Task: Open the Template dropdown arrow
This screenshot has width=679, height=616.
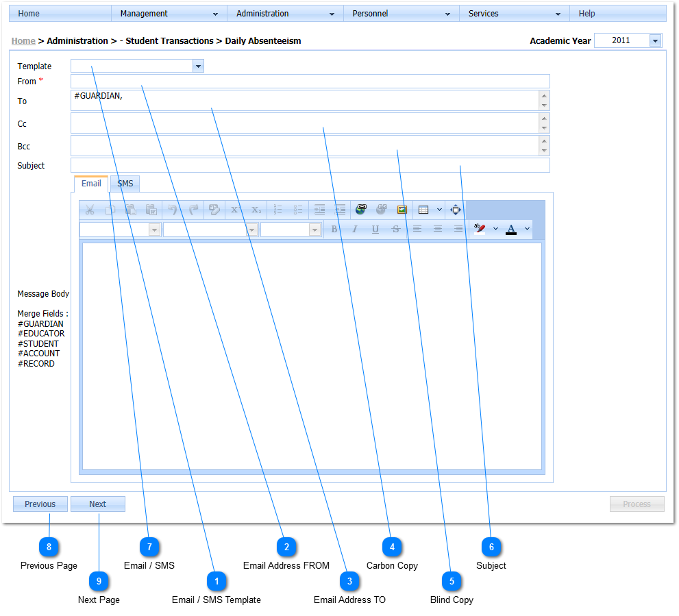Action: point(198,66)
